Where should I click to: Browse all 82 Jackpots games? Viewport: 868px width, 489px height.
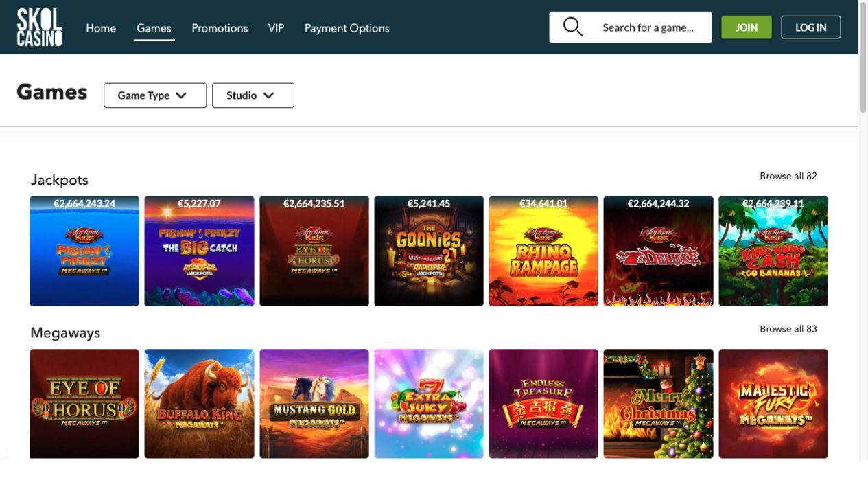(788, 177)
